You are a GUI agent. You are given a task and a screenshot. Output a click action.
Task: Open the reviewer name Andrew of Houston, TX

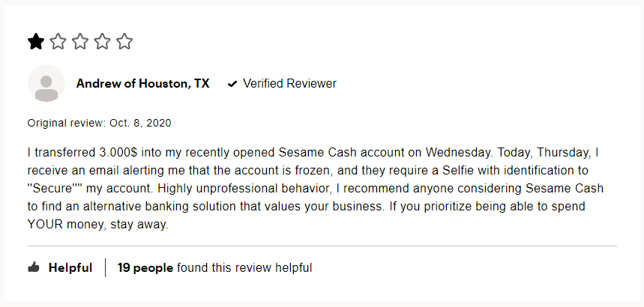click(x=142, y=84)
